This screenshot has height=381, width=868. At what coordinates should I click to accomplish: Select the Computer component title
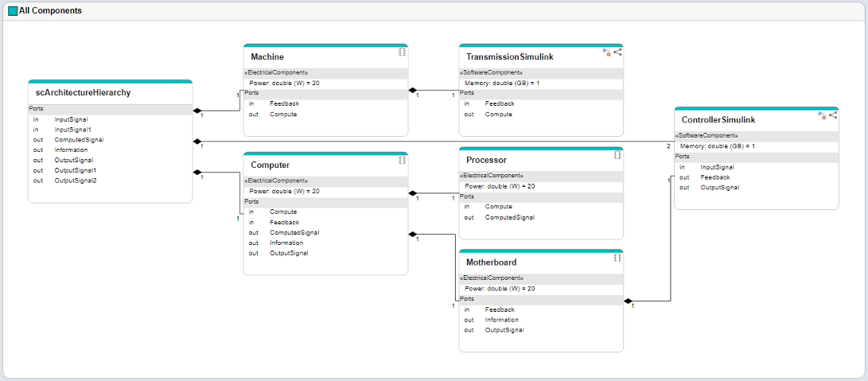coord(271,165)
